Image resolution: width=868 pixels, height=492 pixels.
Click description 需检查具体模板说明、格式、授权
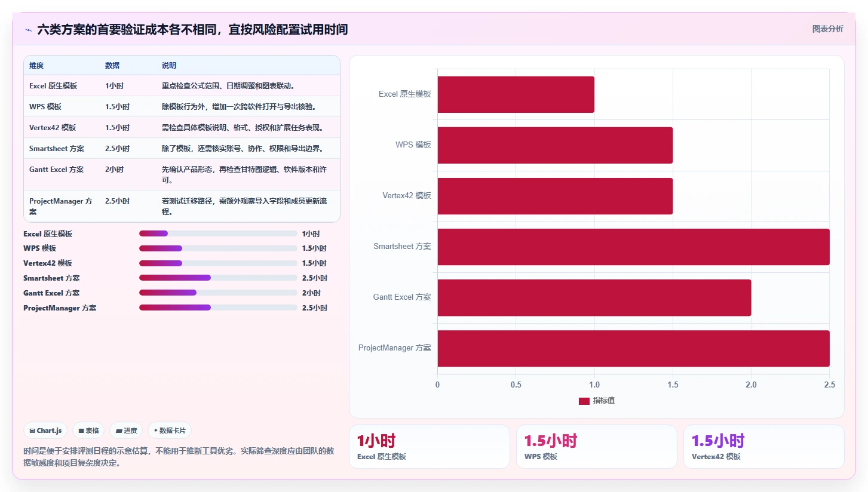tap(243, 128)
